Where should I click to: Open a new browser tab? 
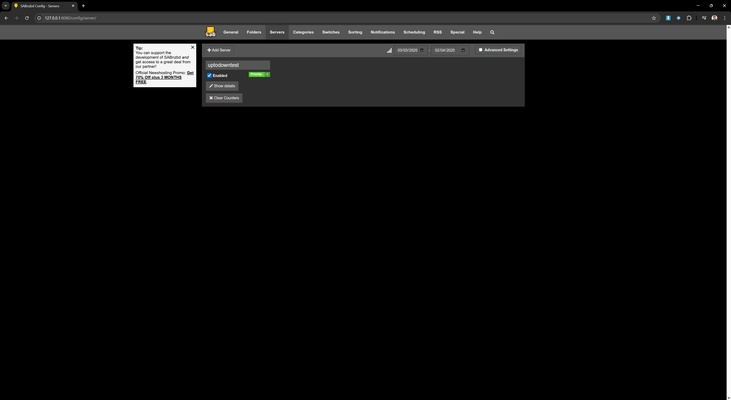coord(83,6)
